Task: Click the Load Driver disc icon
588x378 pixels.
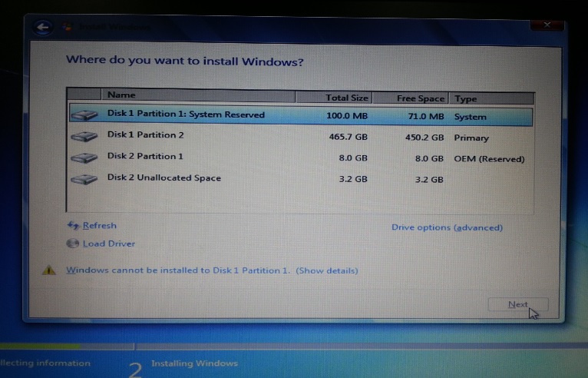Action: tap(73, 244)
